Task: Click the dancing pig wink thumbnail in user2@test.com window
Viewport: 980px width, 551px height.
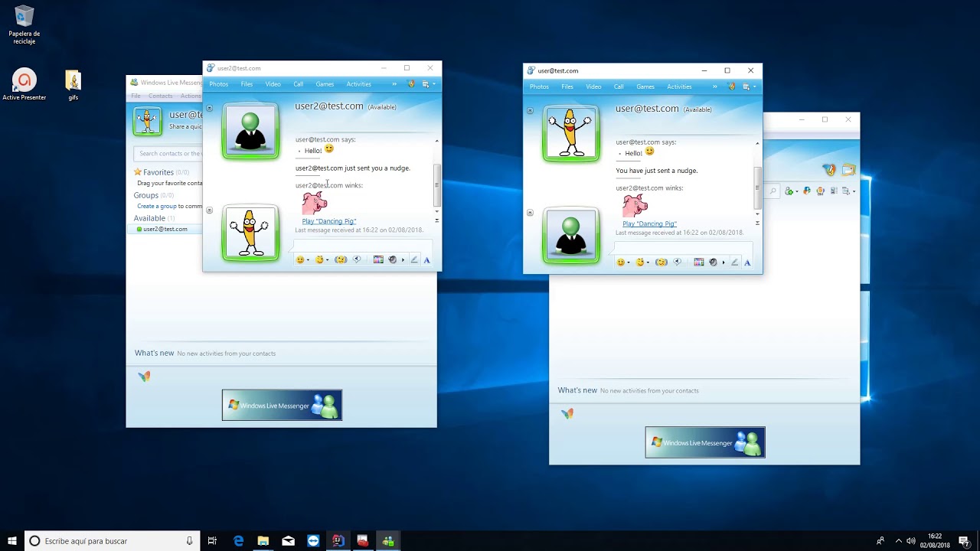Action: 314,203
